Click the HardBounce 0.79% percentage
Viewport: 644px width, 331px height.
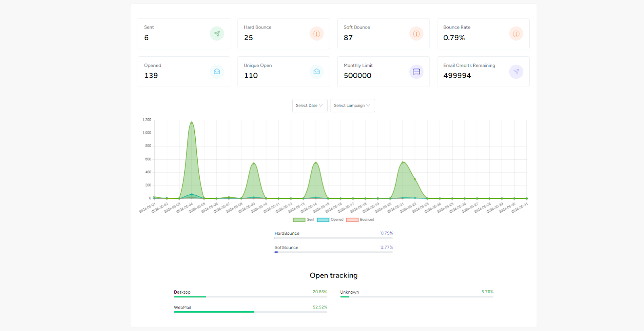387,233
